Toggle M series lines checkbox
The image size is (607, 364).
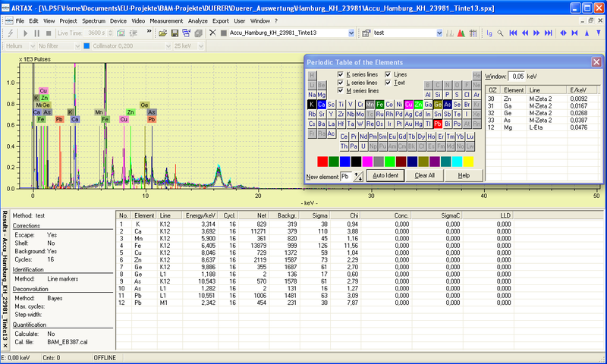click(341, 90)
